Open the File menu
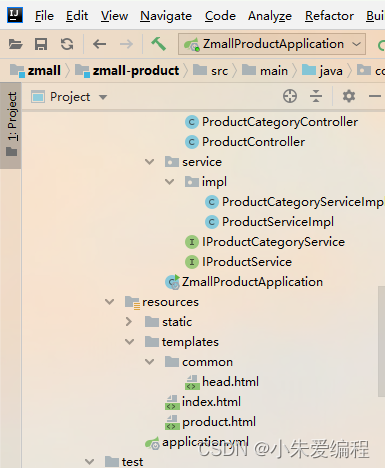Image resolution: width=385 pixels, height=468 pixels. point(44,16)
